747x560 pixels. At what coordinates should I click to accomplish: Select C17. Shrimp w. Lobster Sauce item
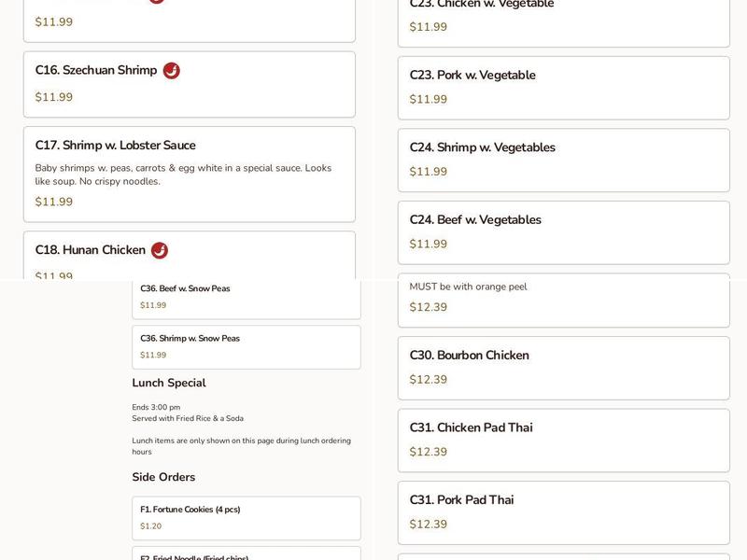tap(189, 174)
